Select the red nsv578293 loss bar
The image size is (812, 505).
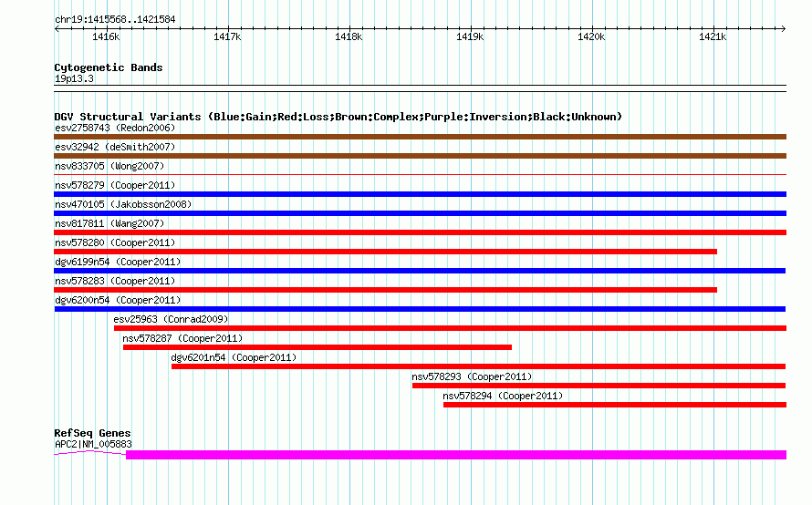[599, 386]
